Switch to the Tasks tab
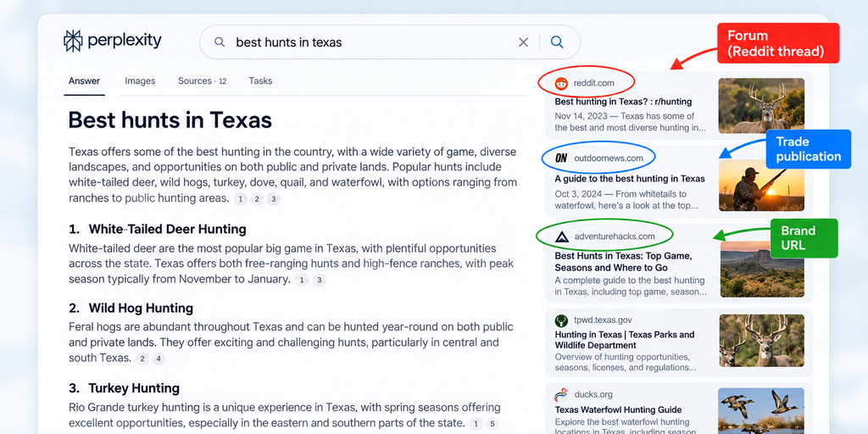 click(260, 81)
